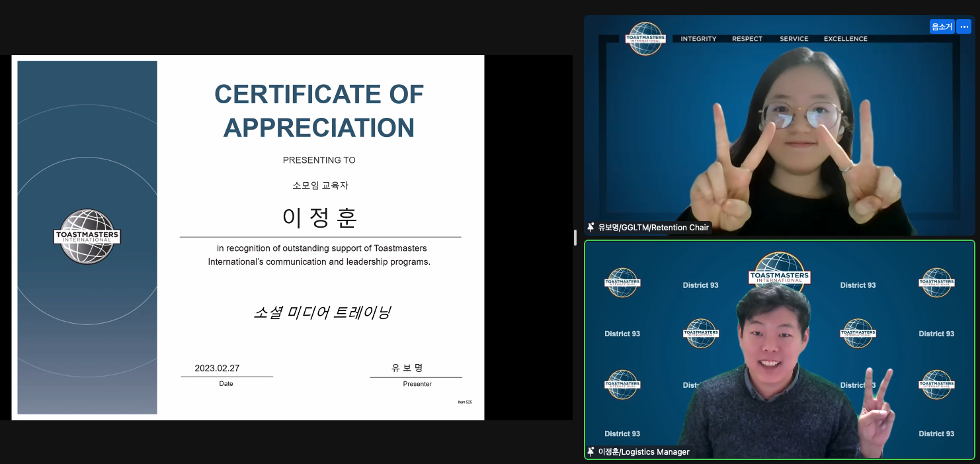Click the CERTIFICATE OF APPRECIATION heading
980x464 pixels.
tap(319, 111)
